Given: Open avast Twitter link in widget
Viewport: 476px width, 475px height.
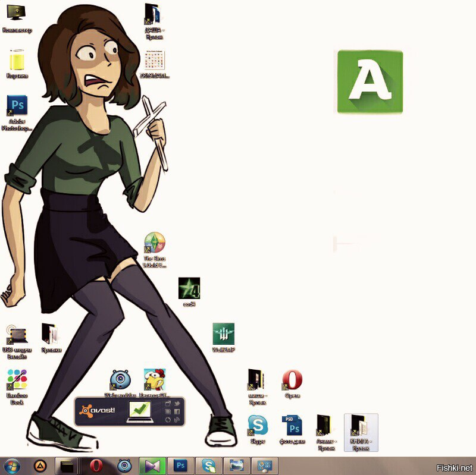Looking at the screenshot, I should [177, 404].
